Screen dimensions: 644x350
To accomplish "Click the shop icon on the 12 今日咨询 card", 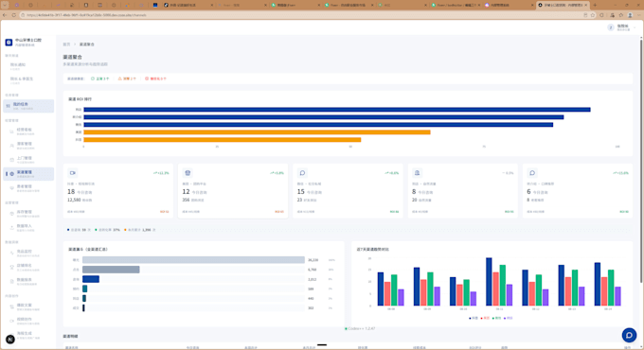I will (188, 173).
